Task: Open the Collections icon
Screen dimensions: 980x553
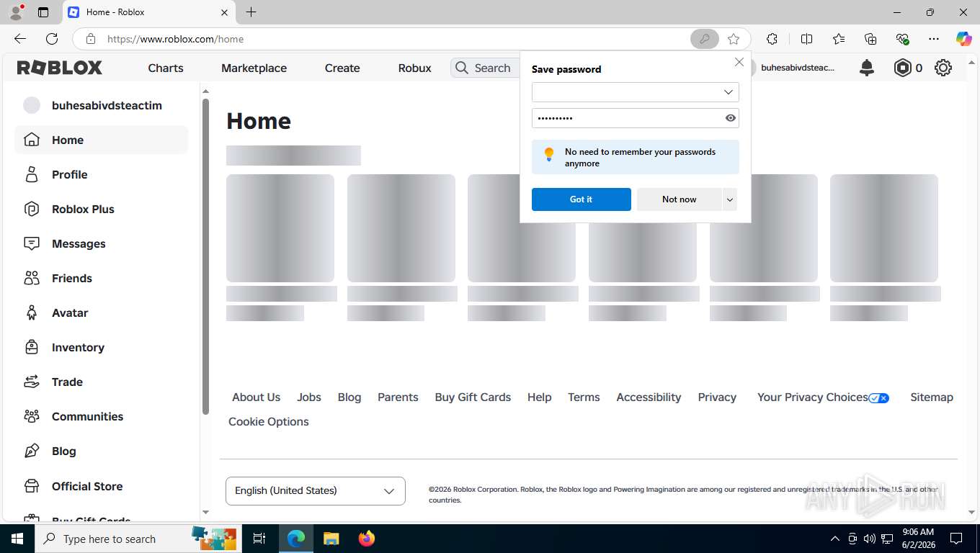Action: tap(870, 39)
